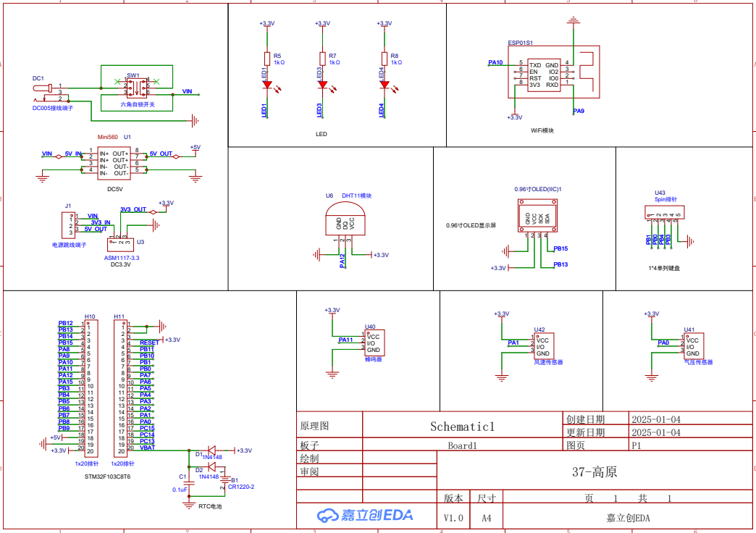Select the U6 DHT11 sensor symbol
Screen dimensions: 756x533
345,219
